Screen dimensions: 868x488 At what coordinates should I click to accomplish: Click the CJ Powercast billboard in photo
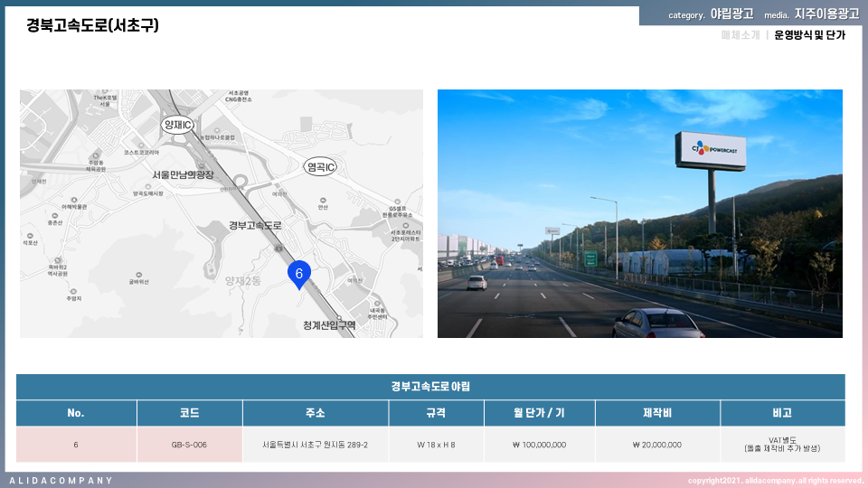pos(710,150)
